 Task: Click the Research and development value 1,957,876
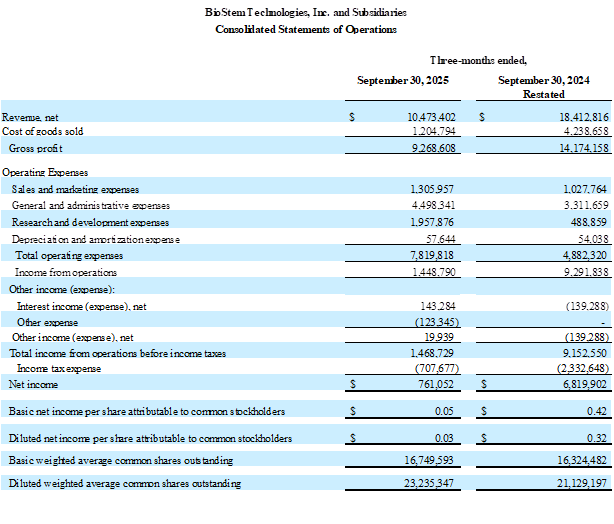[433, 222]
